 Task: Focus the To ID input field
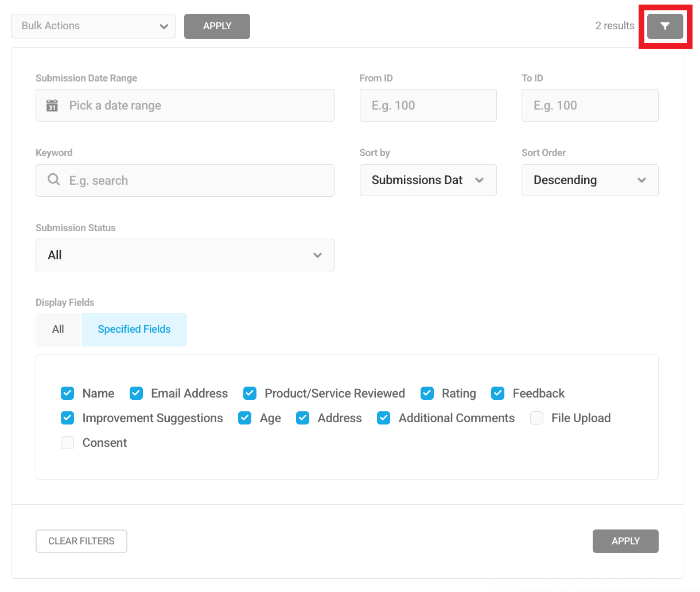pos(589,106)
